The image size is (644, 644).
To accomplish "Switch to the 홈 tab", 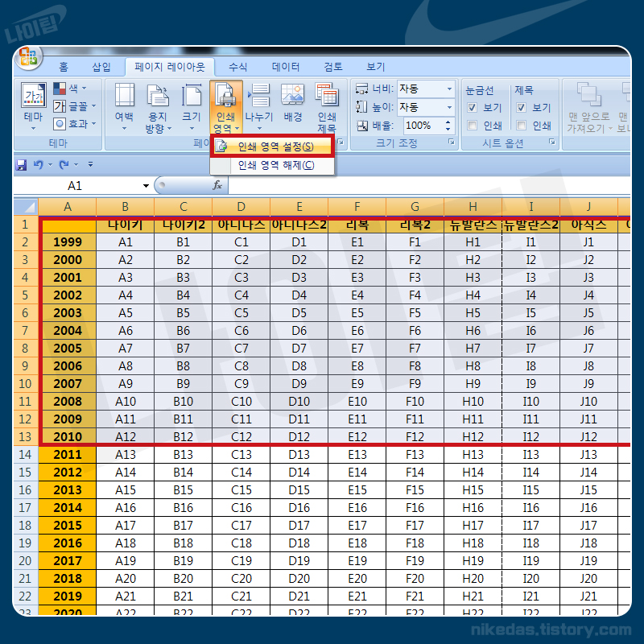I will (x=64, y=67).
